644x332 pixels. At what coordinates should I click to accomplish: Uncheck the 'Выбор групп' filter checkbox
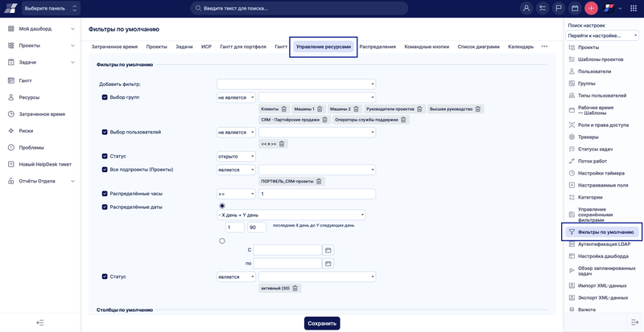pos(105,96)
